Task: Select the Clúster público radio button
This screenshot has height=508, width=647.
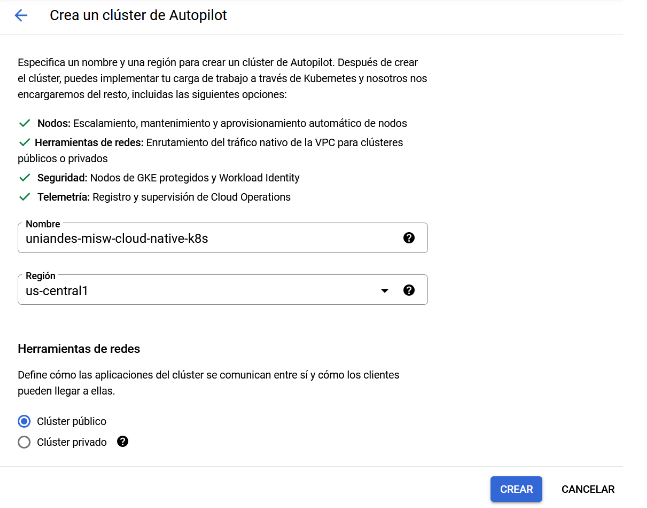Action: [24, 421]
